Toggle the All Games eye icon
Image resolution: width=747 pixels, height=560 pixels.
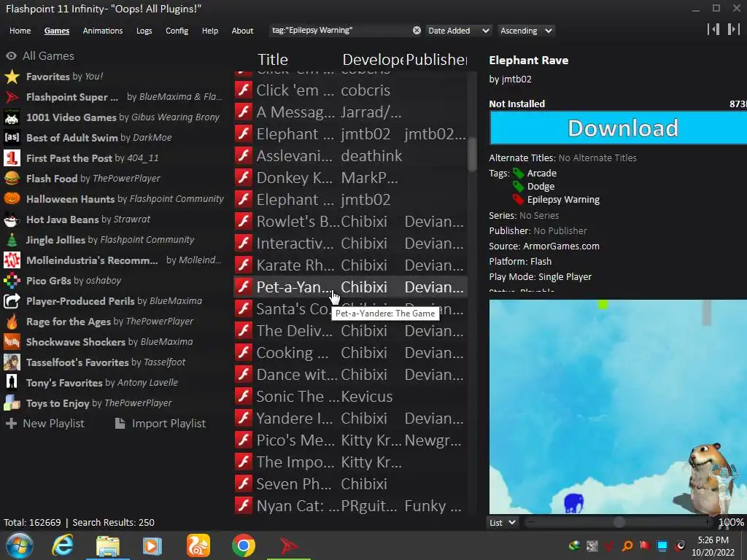pyautogui.click(x=12, y=56)
